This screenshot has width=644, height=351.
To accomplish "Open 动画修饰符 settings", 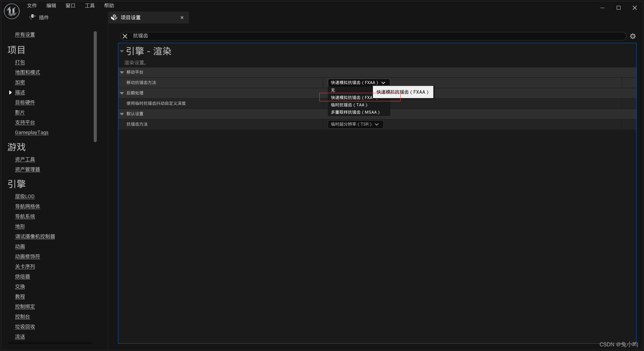I will [x=27, y=257].
